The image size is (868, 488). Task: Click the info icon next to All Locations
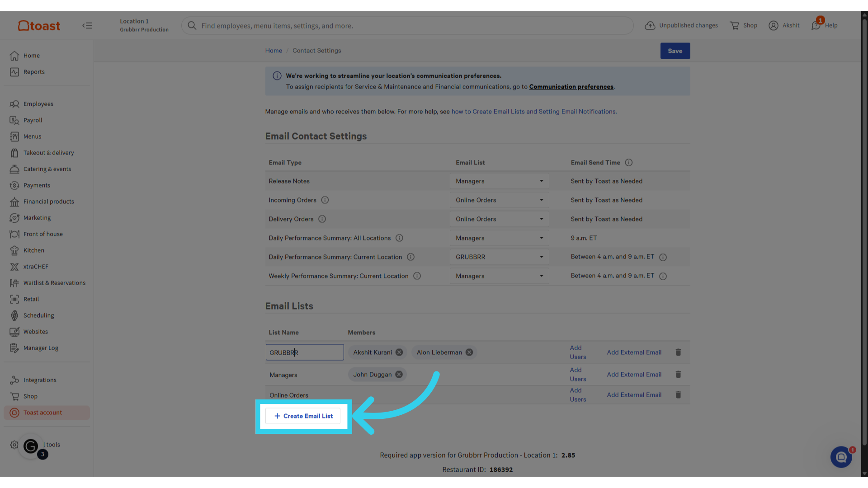click(x=399, y=238)
